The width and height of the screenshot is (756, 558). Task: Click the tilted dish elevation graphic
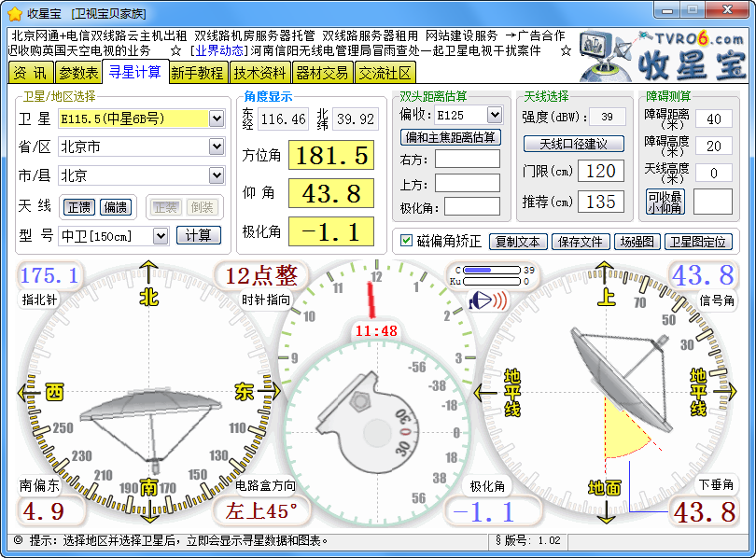[x=623, y=380]
